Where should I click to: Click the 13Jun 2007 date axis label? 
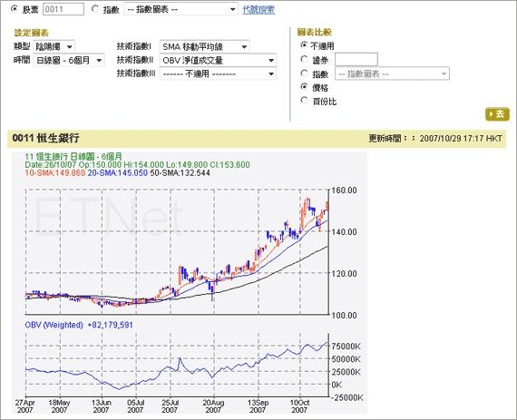tap(102, 406)
